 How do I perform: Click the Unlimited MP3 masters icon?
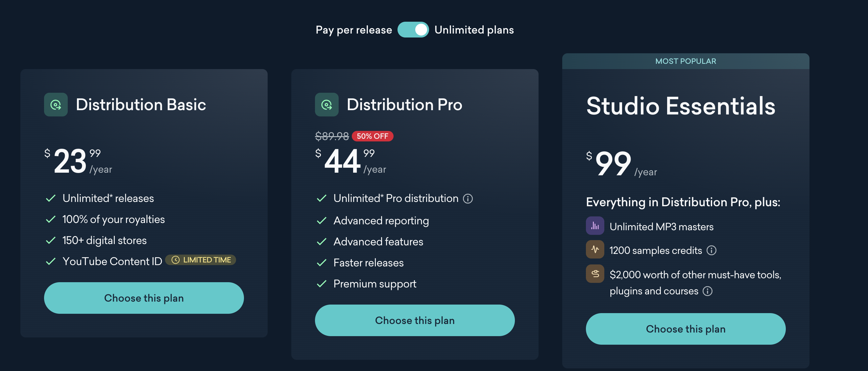[595, 226]
